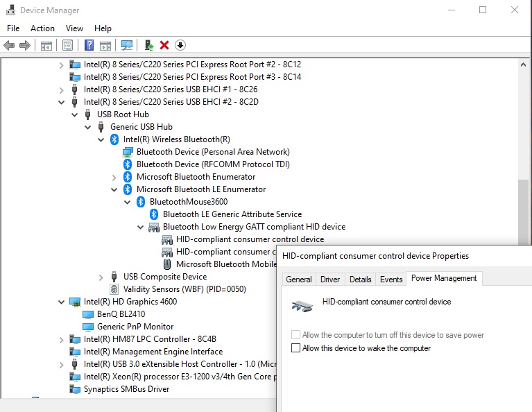The image size is (532, 412).
Task: Click the Device Manager title bar icon
Action: point(11,10)
